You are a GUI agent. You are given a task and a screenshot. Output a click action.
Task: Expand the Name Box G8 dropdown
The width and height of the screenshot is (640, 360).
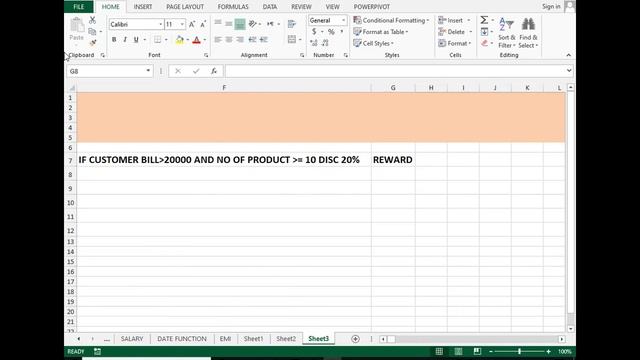point(148,71)
